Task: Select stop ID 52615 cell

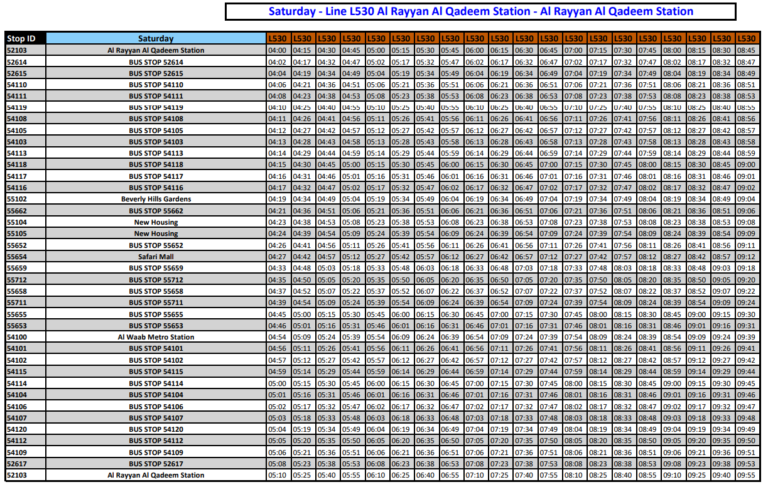Action: (x=18, y=73)
